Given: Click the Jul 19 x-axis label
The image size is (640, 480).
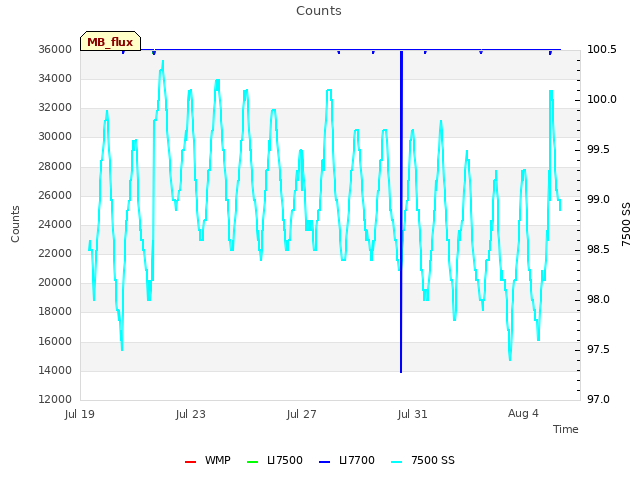Looking at the screenshot, I should click(x=80, y=414).
